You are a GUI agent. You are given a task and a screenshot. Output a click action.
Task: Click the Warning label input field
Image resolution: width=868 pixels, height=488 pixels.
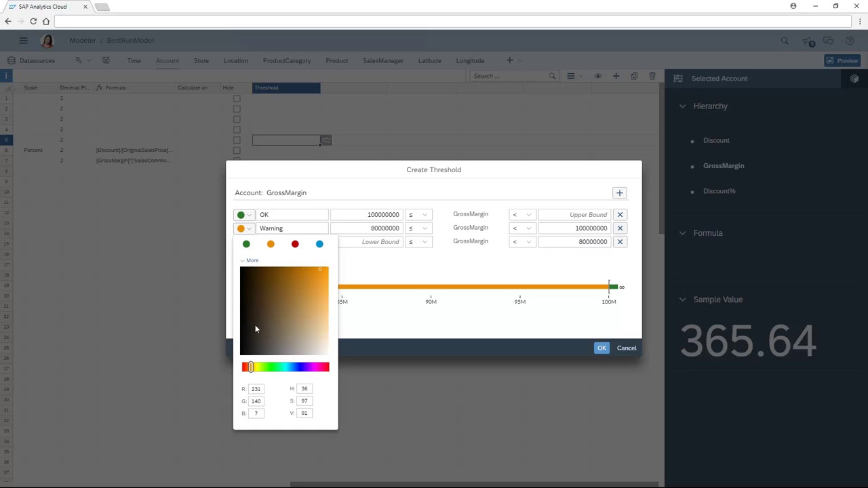(292, 228)
